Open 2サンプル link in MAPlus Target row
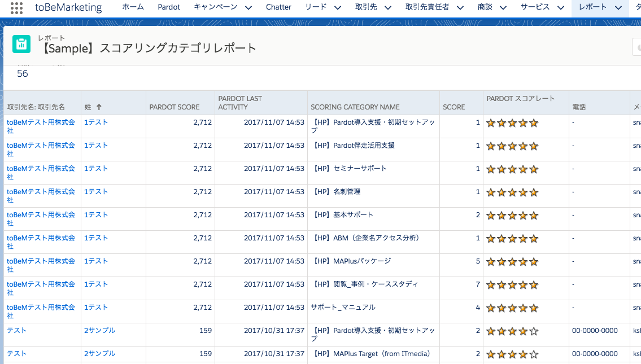The height and width of the screenshot is (364, 641). [x=100, y=354]
